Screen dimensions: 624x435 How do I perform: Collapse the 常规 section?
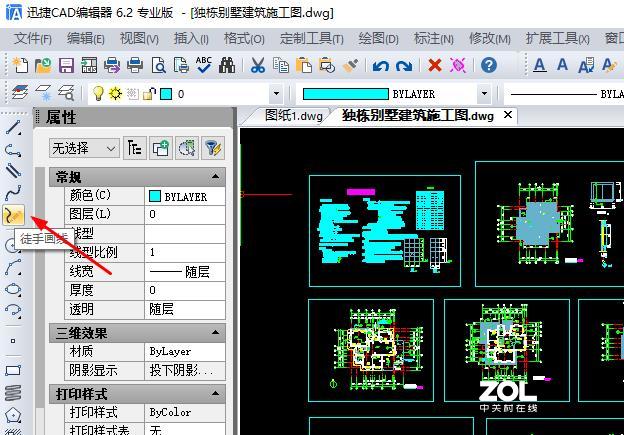[215, 177]
